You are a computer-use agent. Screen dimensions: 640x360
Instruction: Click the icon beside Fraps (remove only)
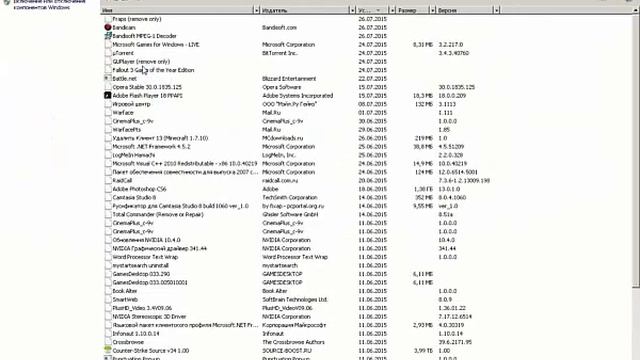tap(108, 19)
